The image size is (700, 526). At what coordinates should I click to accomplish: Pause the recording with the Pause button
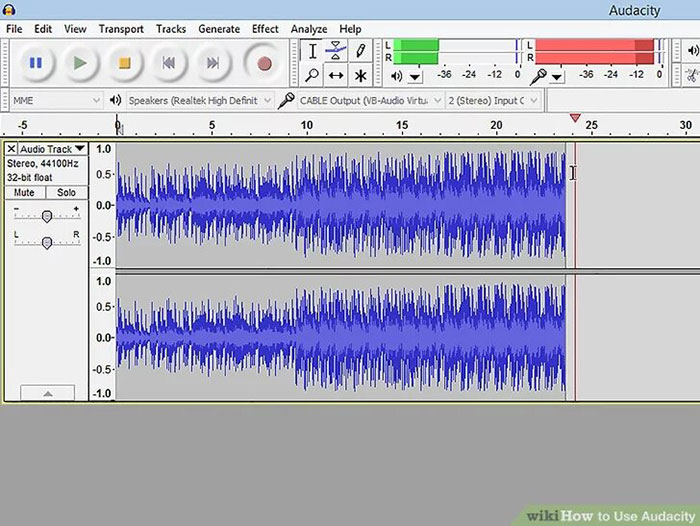pos(35,63)
